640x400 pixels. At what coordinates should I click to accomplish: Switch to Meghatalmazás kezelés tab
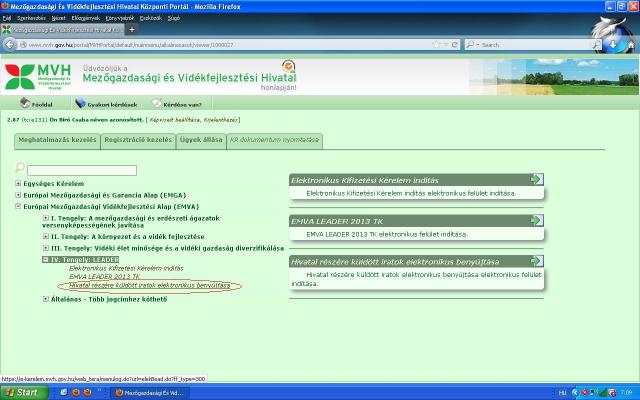point(57,141)
